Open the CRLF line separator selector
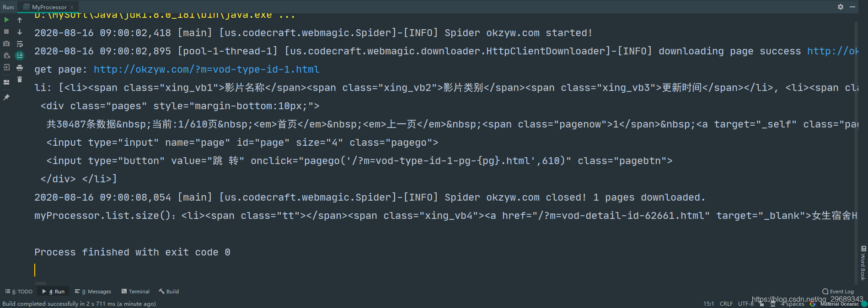Screen dimensions: 868x308 pos(726,304)
